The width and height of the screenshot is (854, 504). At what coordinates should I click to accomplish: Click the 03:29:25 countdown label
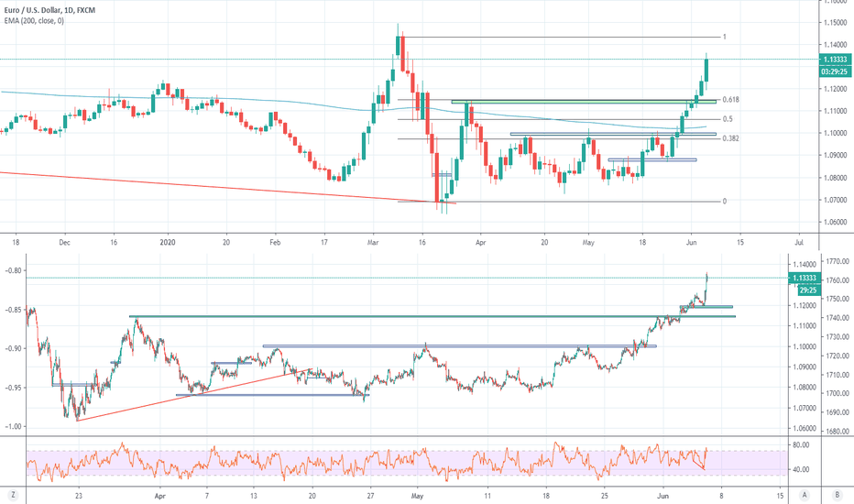[835, 71]
